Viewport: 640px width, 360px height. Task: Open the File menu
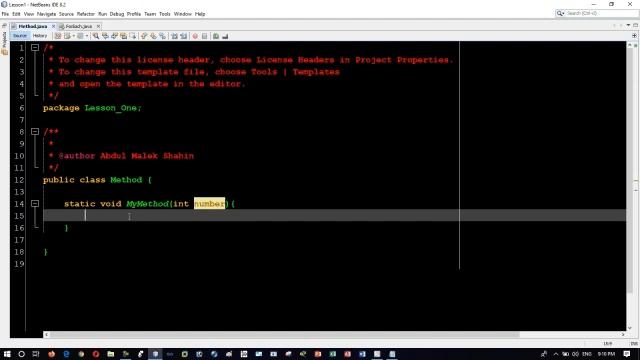(x=5, y=14)
